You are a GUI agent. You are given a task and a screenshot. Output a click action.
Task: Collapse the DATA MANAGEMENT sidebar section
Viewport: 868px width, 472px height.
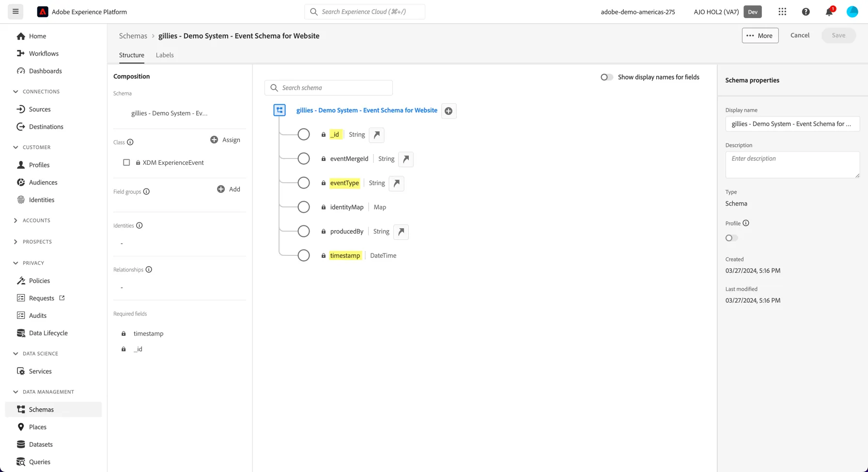(x=15, y=392)
